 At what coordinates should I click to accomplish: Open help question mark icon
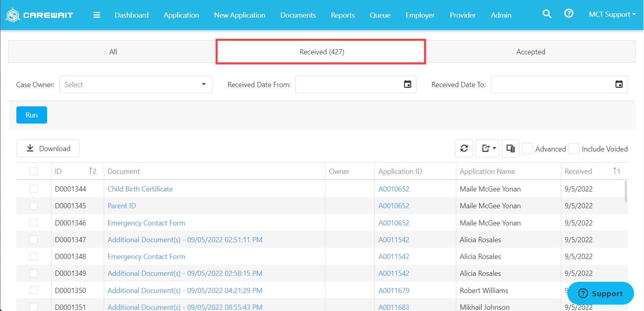click(x=569, y=14)
